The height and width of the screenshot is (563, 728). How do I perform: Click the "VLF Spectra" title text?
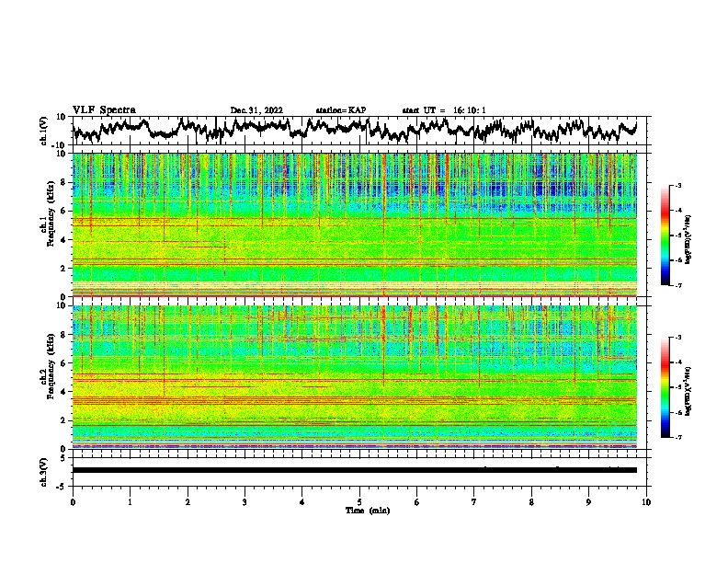104,110
